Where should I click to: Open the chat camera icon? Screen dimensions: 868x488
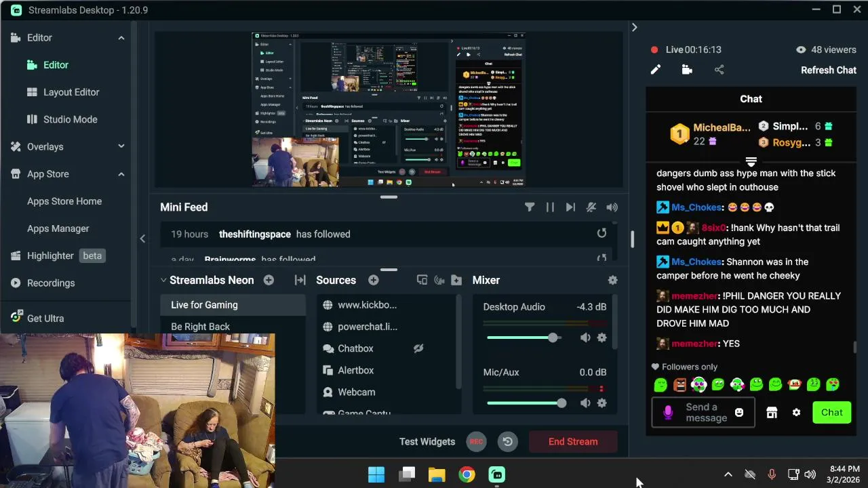pos(687,70)
